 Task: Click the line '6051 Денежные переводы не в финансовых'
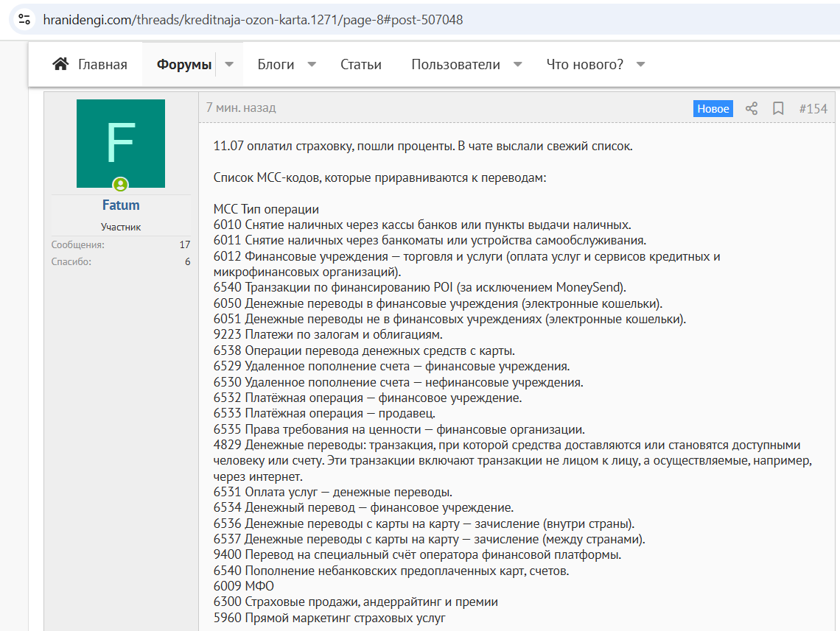(449, 319)
